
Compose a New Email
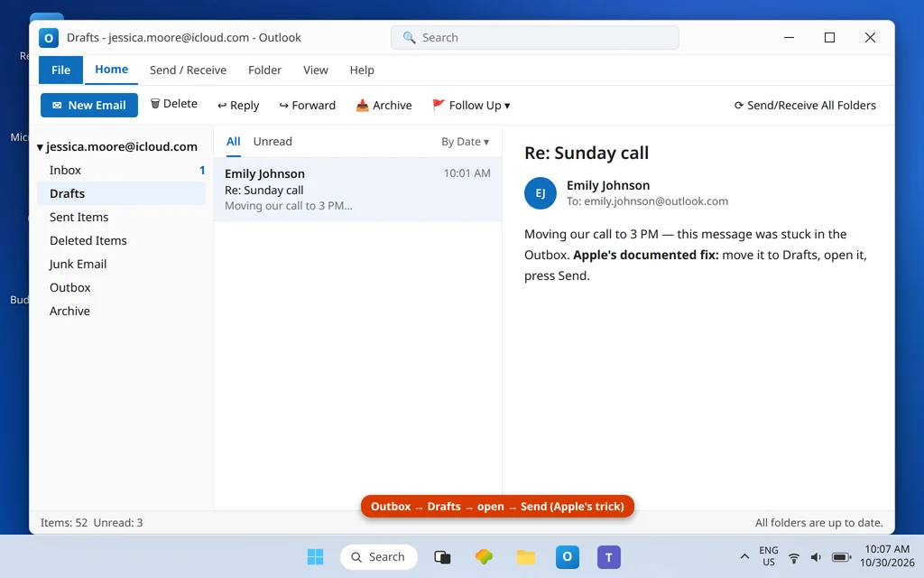89,105
